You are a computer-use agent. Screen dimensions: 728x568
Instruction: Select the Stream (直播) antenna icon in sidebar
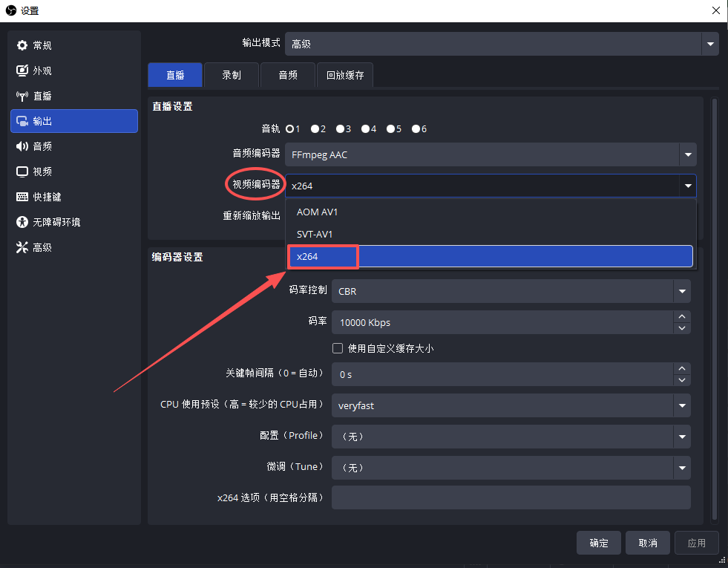pos(22,97)
